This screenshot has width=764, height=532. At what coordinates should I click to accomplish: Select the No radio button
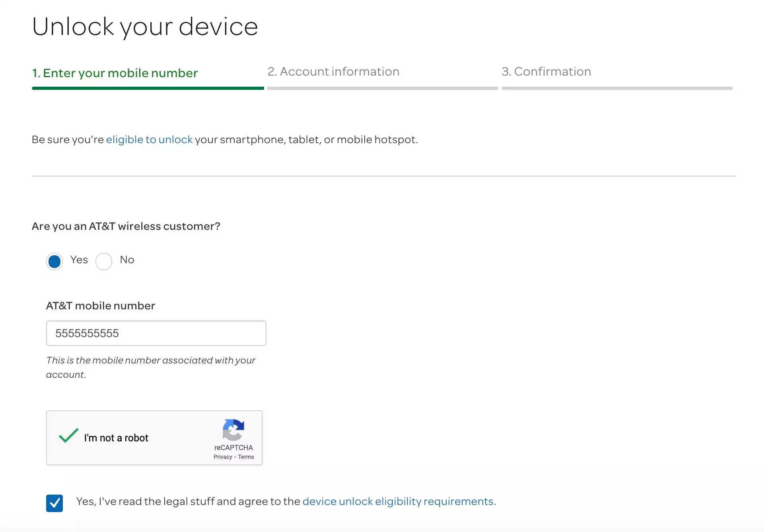104,261
